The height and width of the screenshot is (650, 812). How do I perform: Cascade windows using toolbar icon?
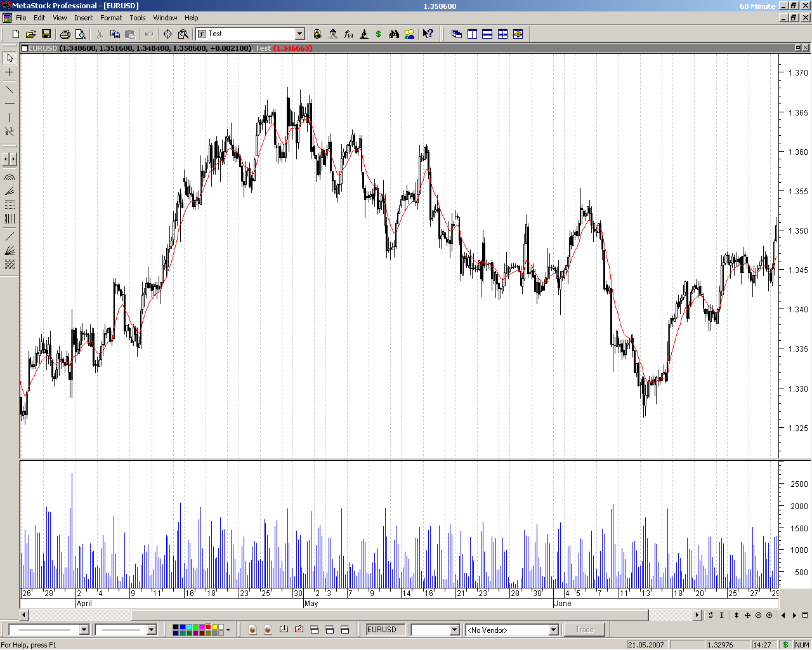(x=457, y=34)
